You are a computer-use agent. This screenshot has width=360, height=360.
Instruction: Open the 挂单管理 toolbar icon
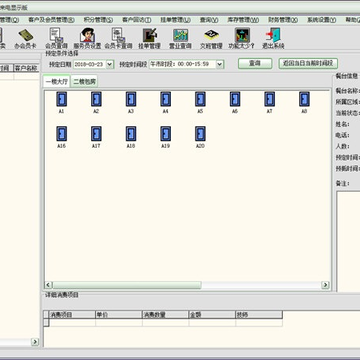click(149, 38)
